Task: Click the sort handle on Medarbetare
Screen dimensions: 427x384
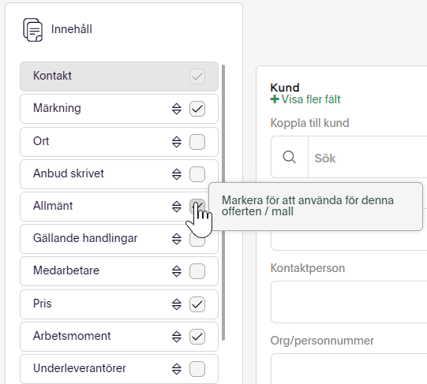Action: point(177,271)
